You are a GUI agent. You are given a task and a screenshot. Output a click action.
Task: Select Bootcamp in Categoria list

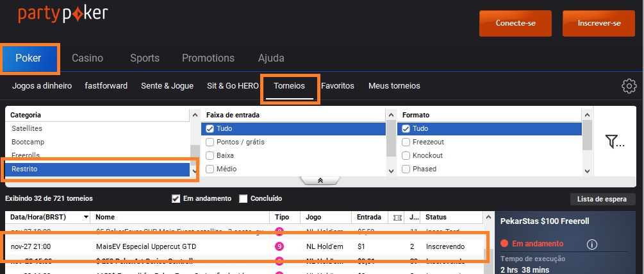(97, 142)
